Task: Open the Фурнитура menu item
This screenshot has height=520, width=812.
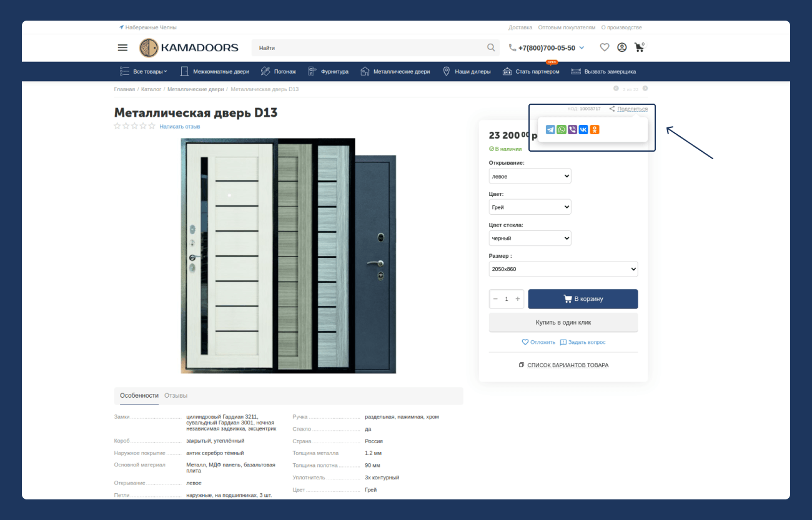Action: (329, 72)
